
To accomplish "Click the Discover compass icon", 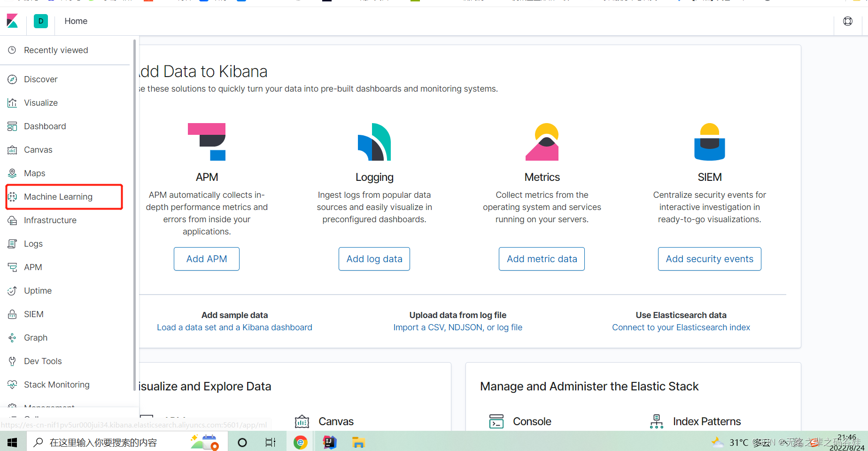I will [12, 79].
